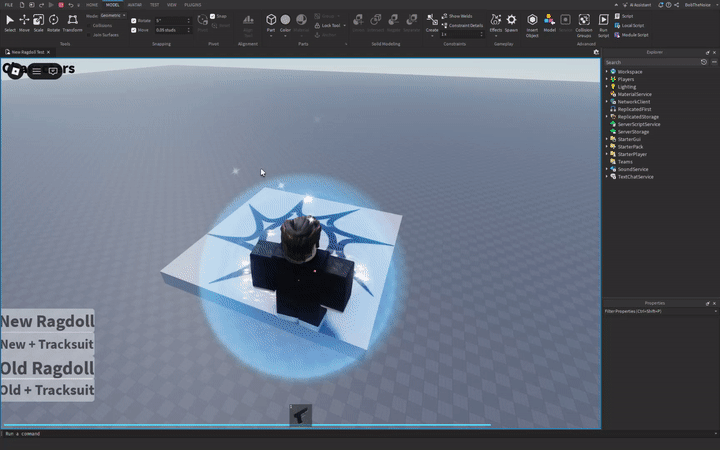
Task: Open the Effects gameplay tool
Action: point(495,20)
